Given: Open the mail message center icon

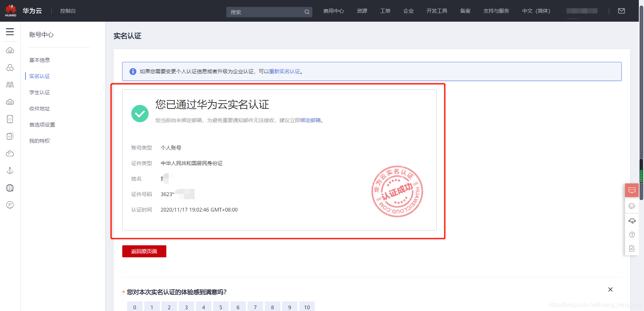Looking at the screenshot, I should click(622, 11).
